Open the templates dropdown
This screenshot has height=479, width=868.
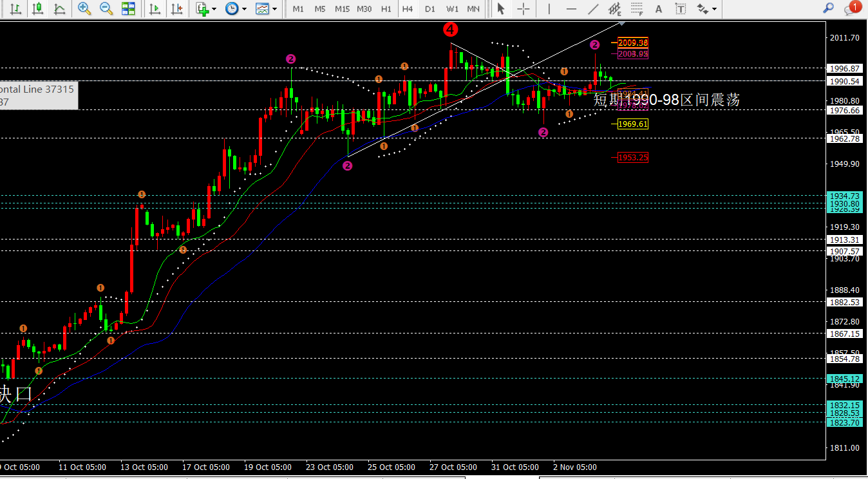click(x=266, y=9)
